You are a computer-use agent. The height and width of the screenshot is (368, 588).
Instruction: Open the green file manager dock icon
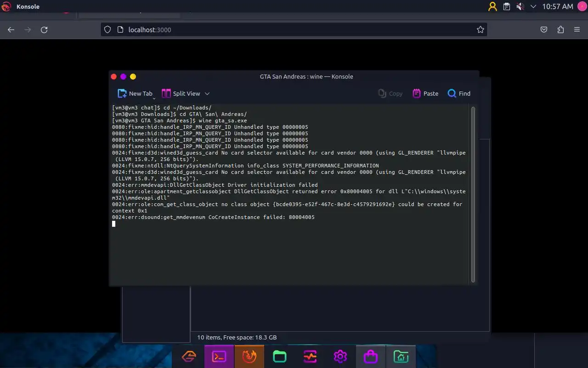click(x=280, y=356)
